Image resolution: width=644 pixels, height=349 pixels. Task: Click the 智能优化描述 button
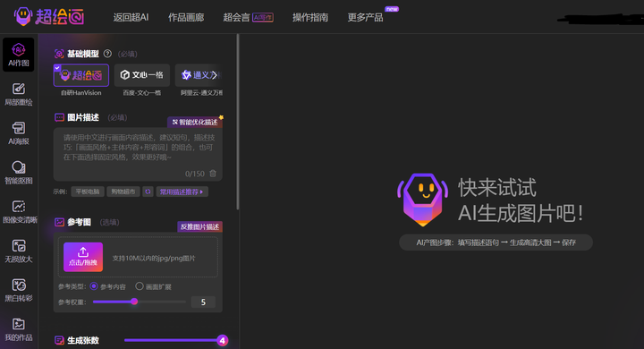195,122
